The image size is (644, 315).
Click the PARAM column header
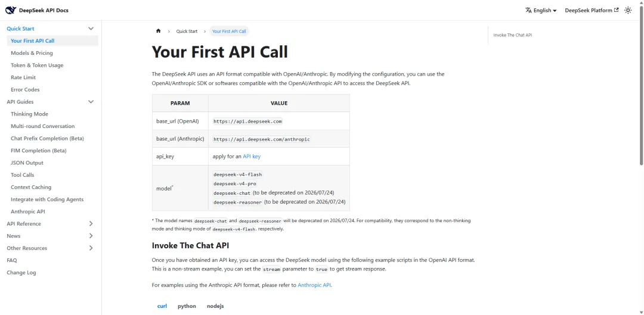pos(180,103)
